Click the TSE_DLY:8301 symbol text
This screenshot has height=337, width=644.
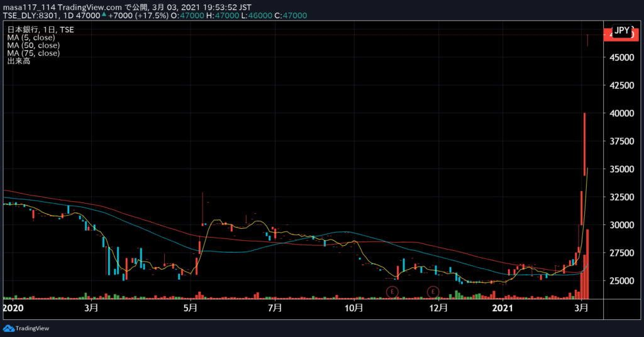[x=31, y=16]
